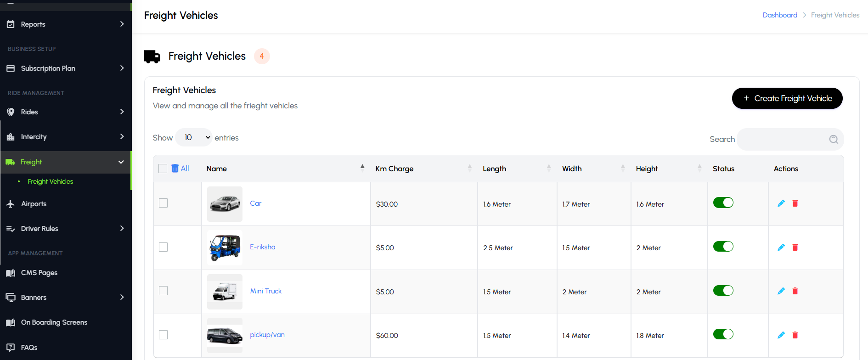Screen dimensions: 868x360
Task: Click the edit pencil icon for Car
Action: tap(781, 203)
